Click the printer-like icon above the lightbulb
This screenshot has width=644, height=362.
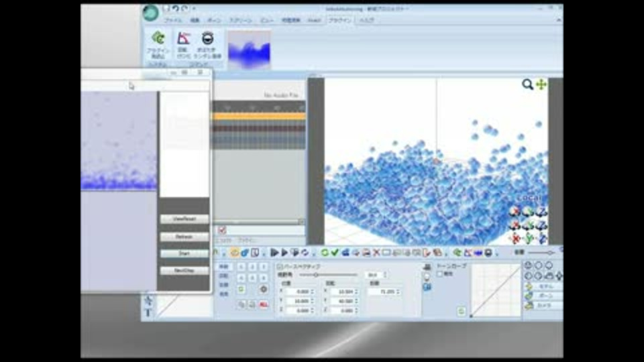pyautogui.click(x=427, y=267)
